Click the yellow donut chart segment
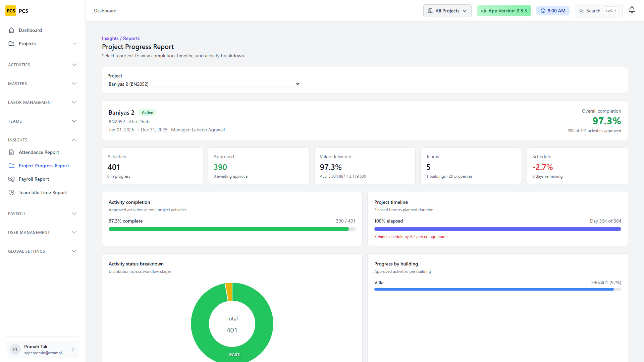Screen dimensions: 644x362 click(x=229, y=291)
